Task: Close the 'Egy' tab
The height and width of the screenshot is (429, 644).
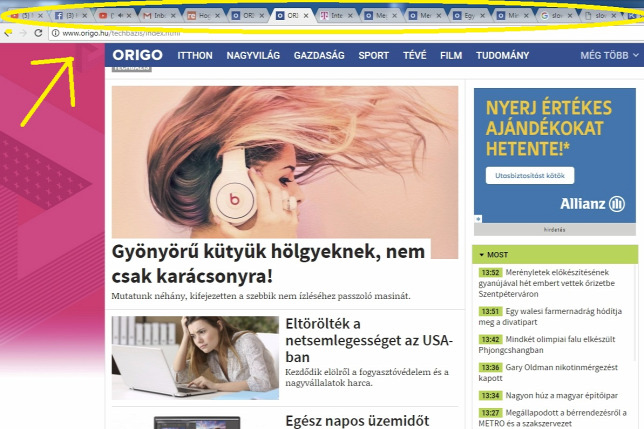Action: tap(482, 15)
